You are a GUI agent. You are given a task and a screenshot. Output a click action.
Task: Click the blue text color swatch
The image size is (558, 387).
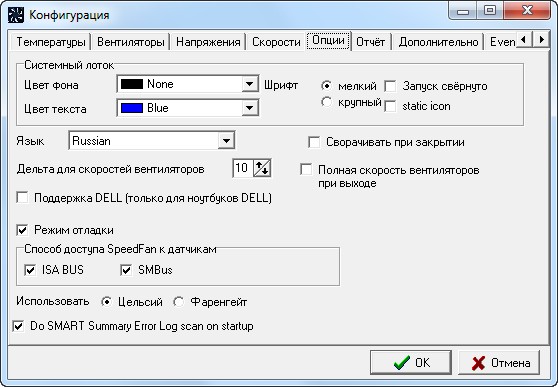point(132,108)
